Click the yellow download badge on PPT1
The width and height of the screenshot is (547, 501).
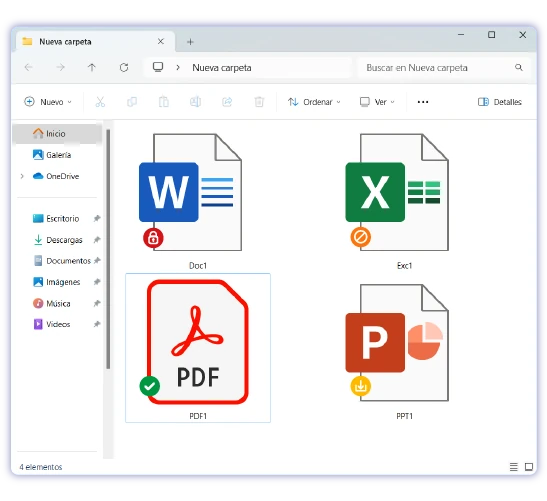coord(360,386)
